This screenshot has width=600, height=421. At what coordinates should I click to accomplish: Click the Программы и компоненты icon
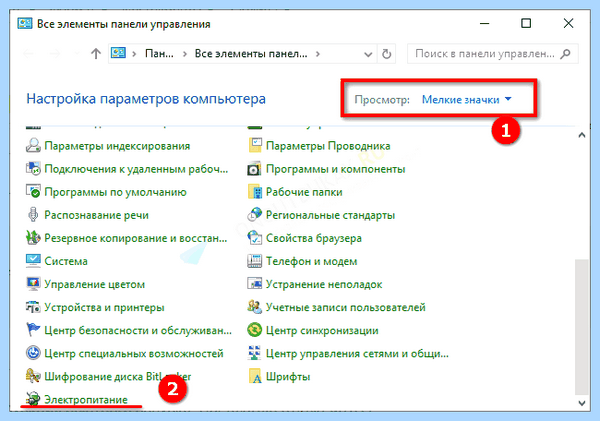click(255, 168)
